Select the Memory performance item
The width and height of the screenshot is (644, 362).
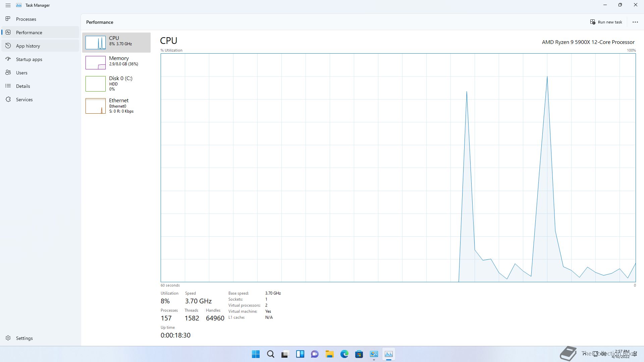click(116, 62)
